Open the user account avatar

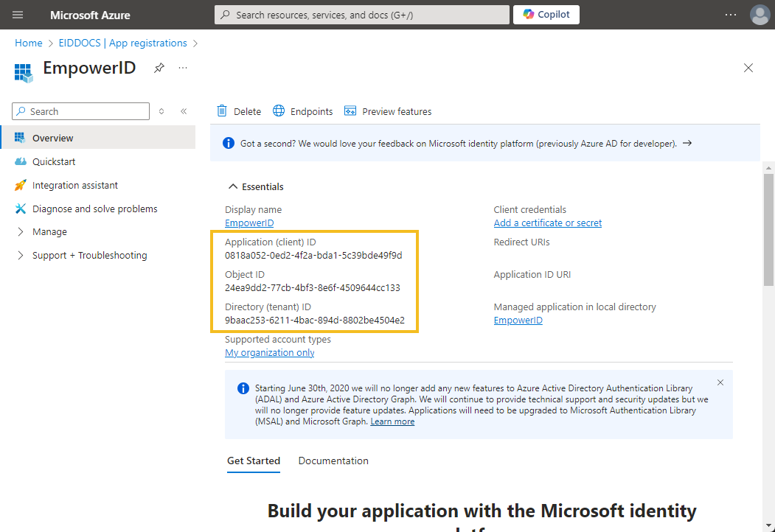coord(760,15)
